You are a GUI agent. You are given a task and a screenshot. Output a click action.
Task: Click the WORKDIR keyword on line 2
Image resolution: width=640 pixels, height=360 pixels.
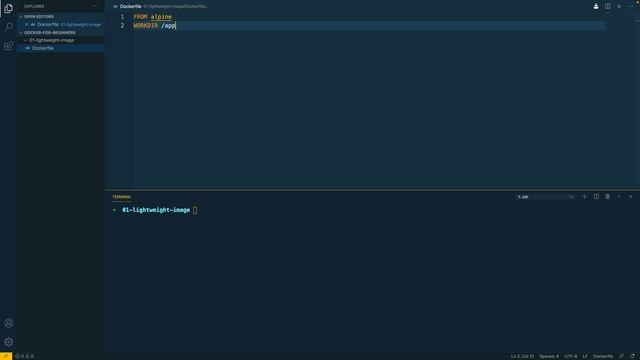[x=146, y=25]
